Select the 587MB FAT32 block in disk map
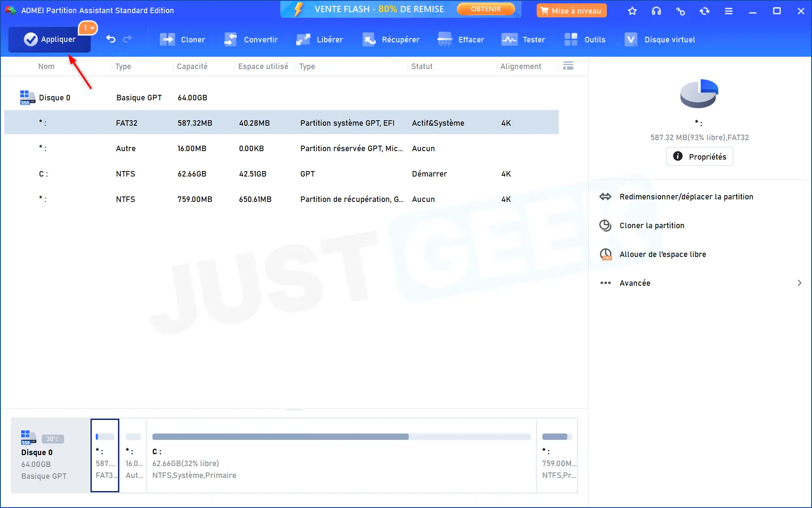The height and width of the screenshot is (508, 812). [x=105, y=456]
